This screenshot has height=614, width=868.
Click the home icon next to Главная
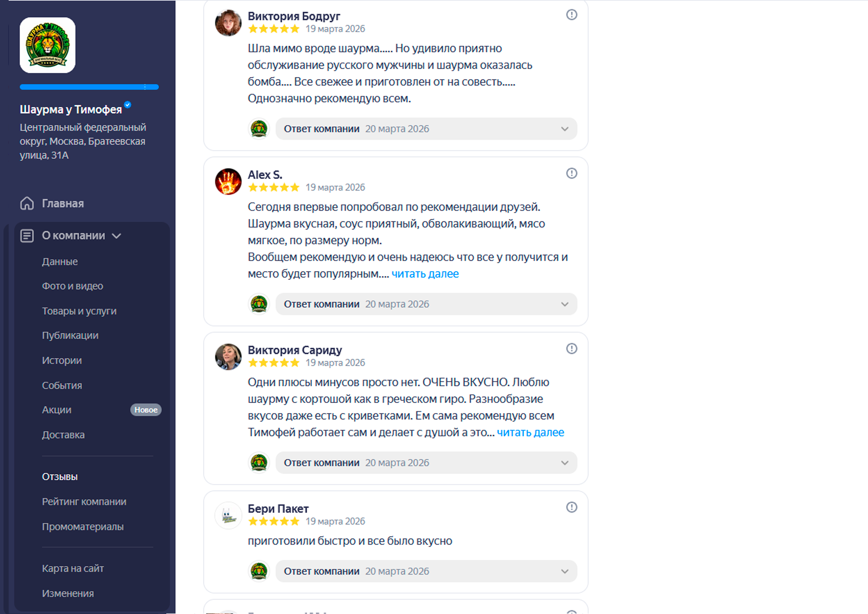click(x=27, y=203)
